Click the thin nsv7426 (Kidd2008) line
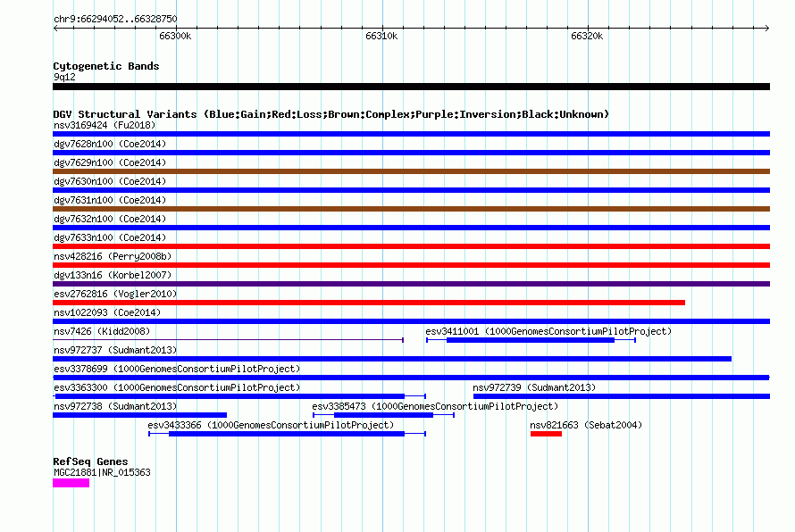 pyautogui.click(x=228, y=340)
